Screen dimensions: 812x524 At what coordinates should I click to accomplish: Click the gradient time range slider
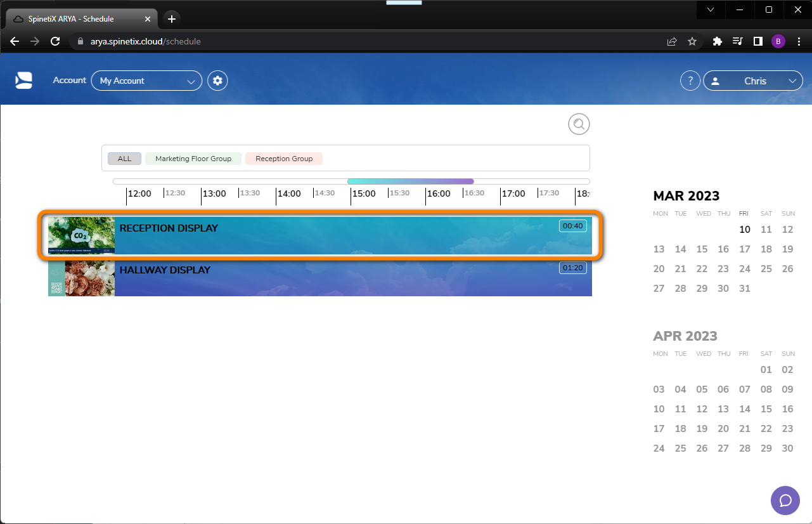[410, 181]
